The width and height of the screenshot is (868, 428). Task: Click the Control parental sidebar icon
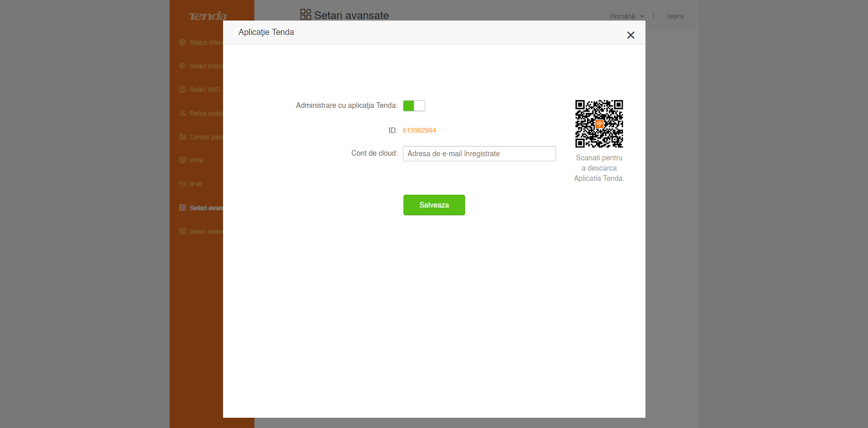[182, 137]
